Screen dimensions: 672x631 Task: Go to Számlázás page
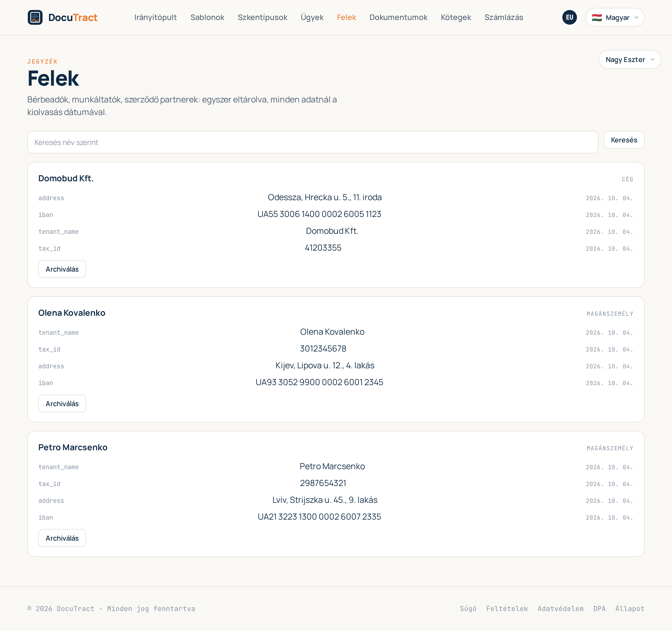pyautogui.click(x=504, y=17)
